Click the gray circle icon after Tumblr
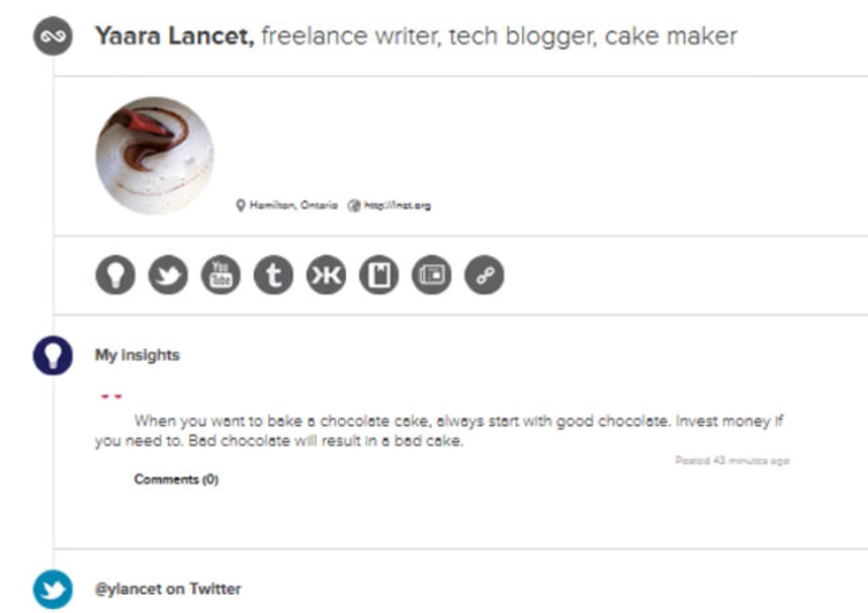Screen dimensions: 868x613 click(326, 275)
